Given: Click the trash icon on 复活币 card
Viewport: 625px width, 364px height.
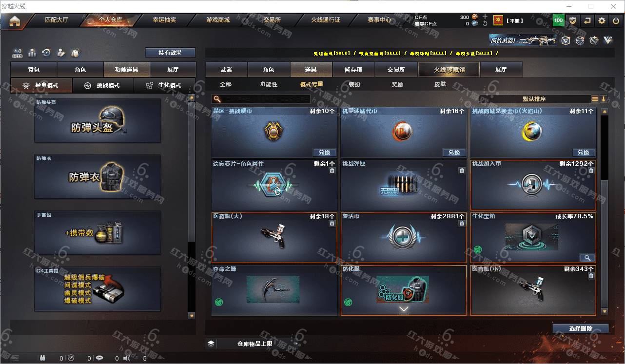Looking at the screenshot, I should coord(462,223).
